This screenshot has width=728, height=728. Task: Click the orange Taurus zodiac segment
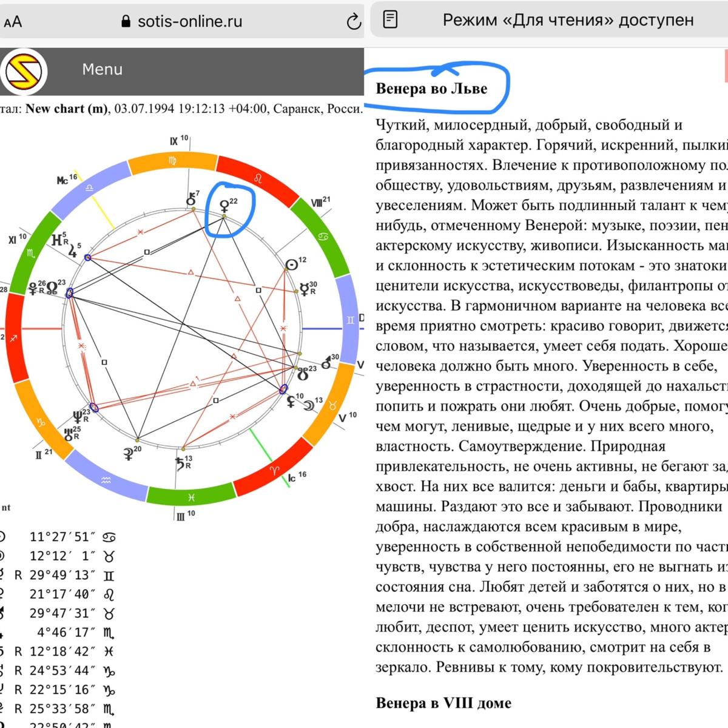332,405
